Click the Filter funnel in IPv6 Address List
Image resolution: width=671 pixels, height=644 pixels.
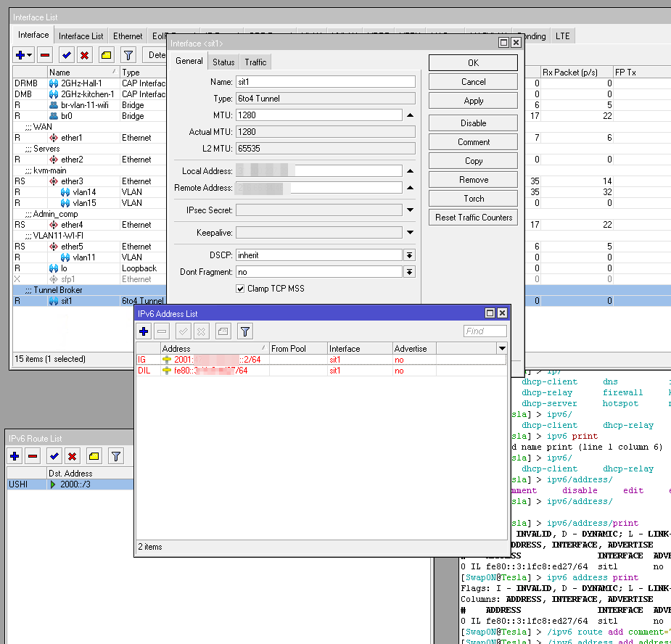pyautogui.click(x=245, y=331)
